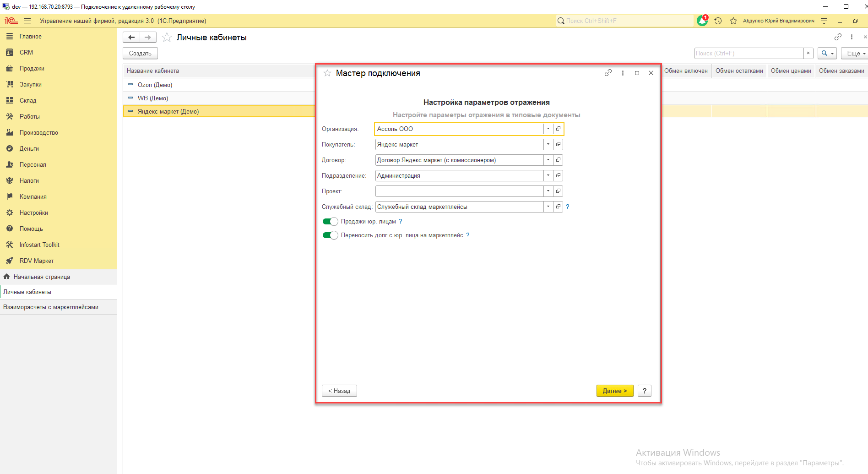Expand the Договор dropdown arrow

(548, 160)
